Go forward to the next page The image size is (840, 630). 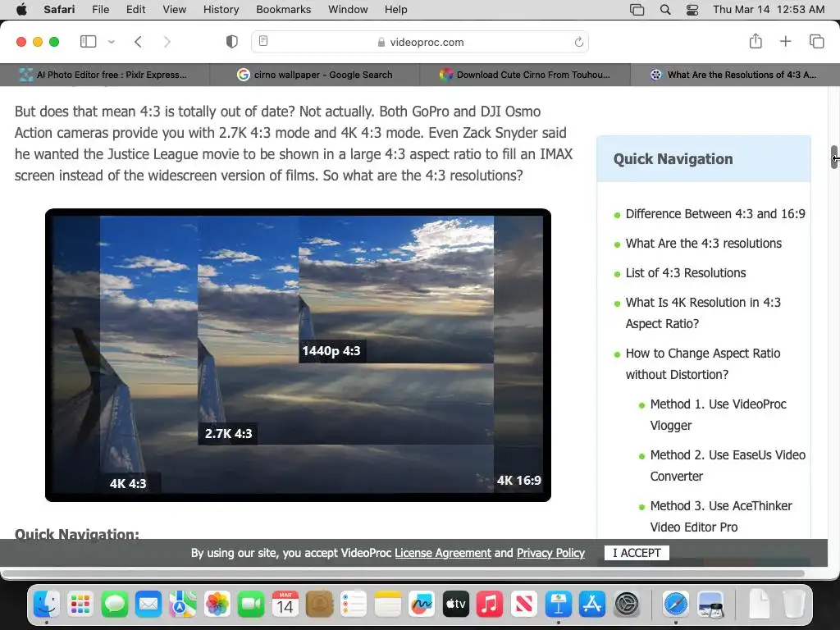(x=167, y=42)
